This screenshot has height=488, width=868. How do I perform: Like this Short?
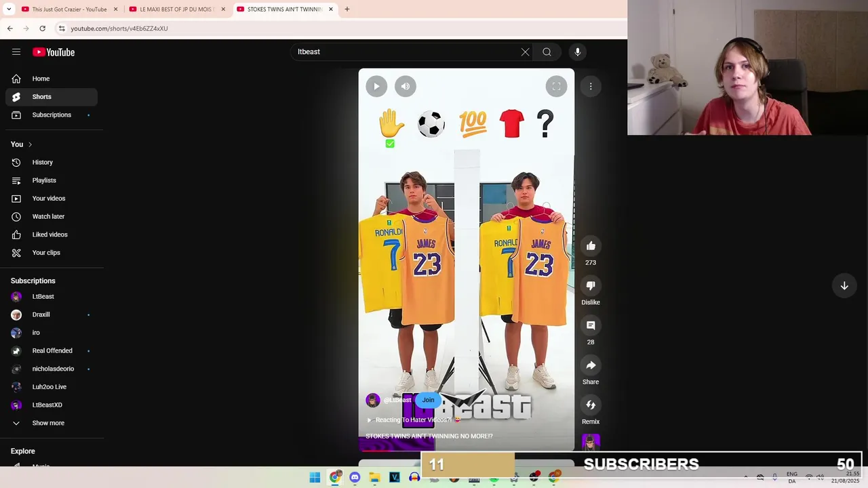(591, 246)
